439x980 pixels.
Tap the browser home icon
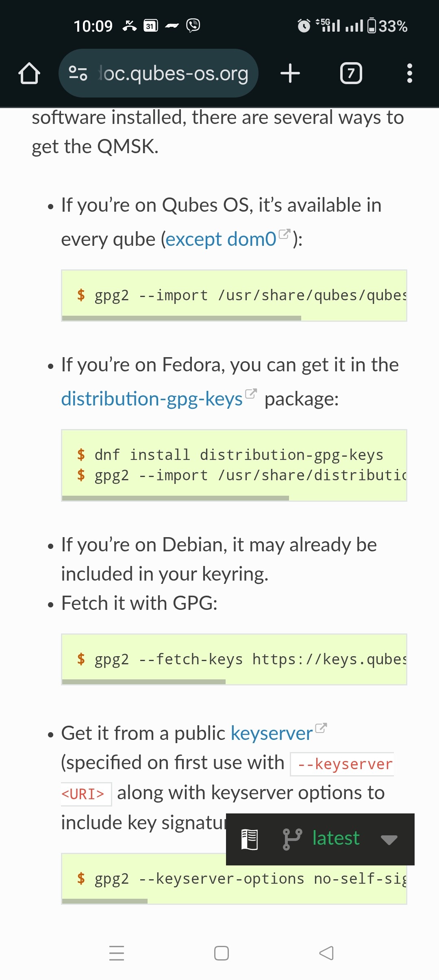[29, 74]
